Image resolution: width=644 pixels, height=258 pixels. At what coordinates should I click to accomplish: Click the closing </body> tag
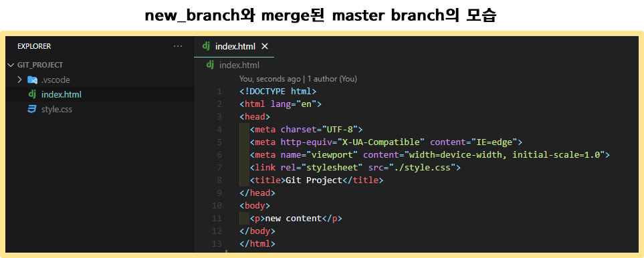click(257, 231)
